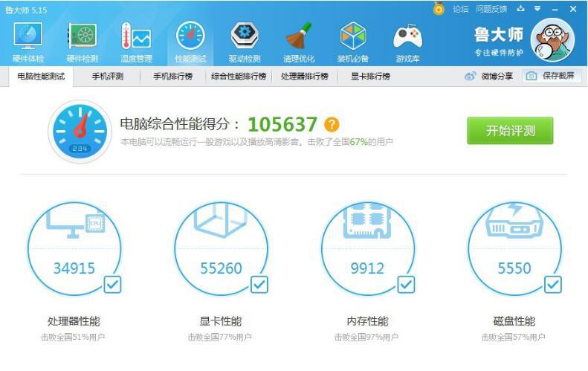Click 击败全国77%用户 text
Screen dimensions: 588x371
220,338
